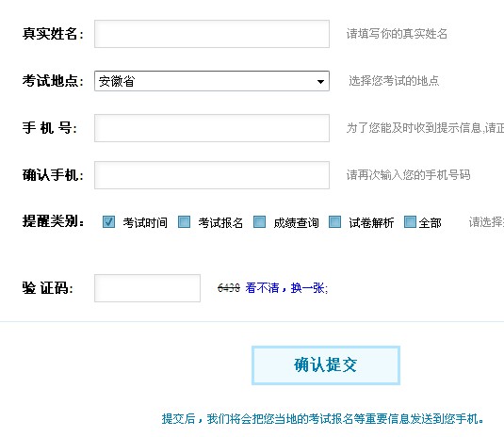Click the 全部 label text

431,222
